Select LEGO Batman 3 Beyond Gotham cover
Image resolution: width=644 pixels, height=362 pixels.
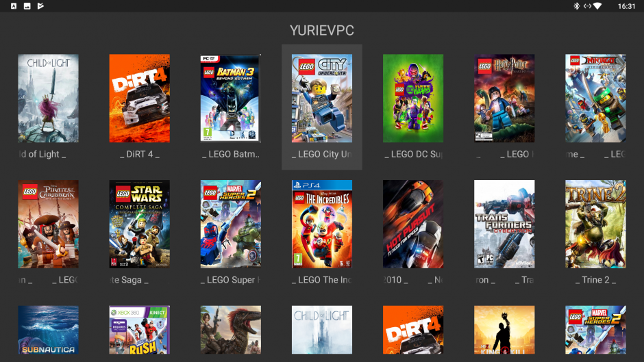(x=230, y=99)
